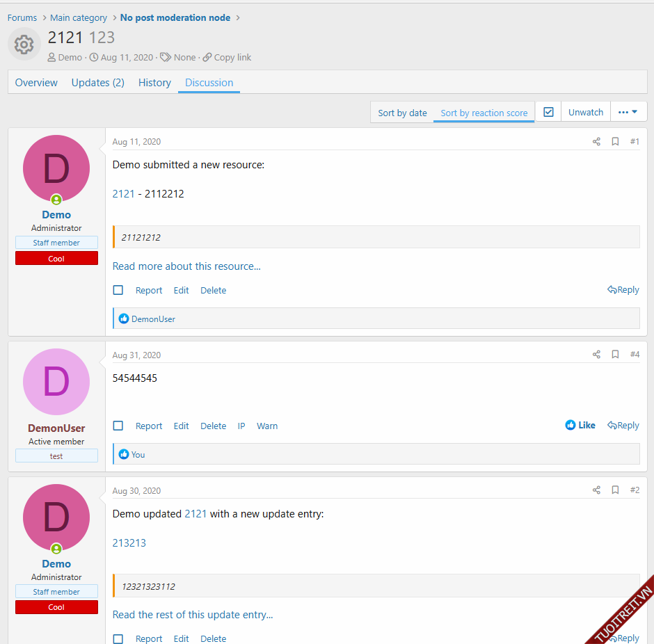This screenshot has height=644, width=654.
Task: Open 'Read more about this resource...' link
Action: pyautogui.click(x=186, y=266)
